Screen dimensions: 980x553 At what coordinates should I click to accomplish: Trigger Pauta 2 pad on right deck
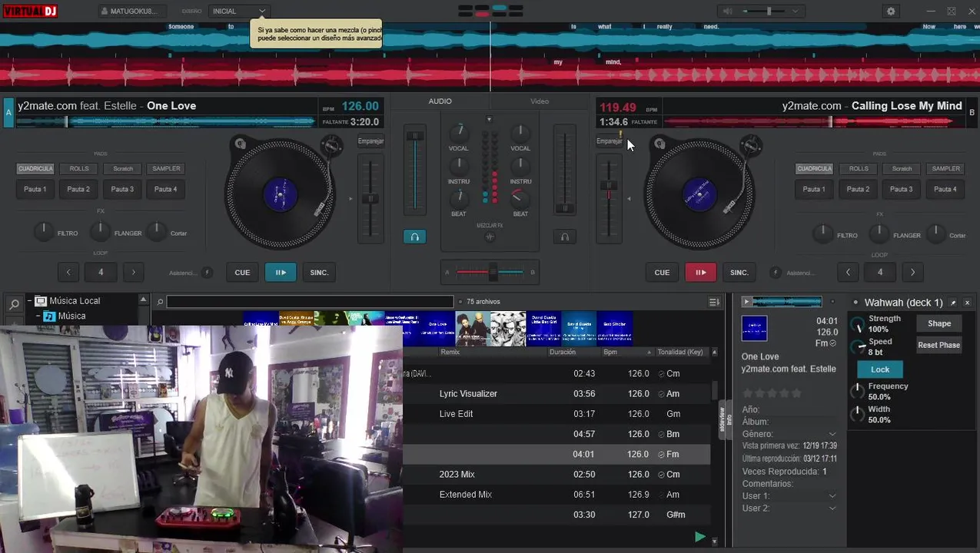coord(858,189)
